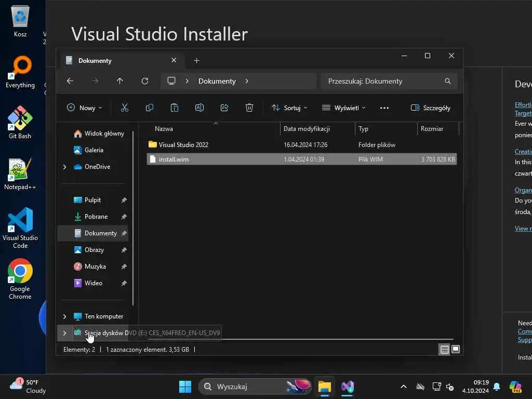Sort by the Typ column header
Image resolution: width=532 pixels, height=399 pixels.
386,129
